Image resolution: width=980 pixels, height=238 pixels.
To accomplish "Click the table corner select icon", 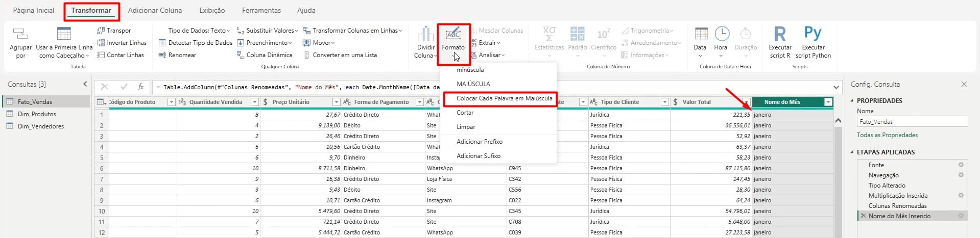I will pyautogui.click(x=102, y=102).
